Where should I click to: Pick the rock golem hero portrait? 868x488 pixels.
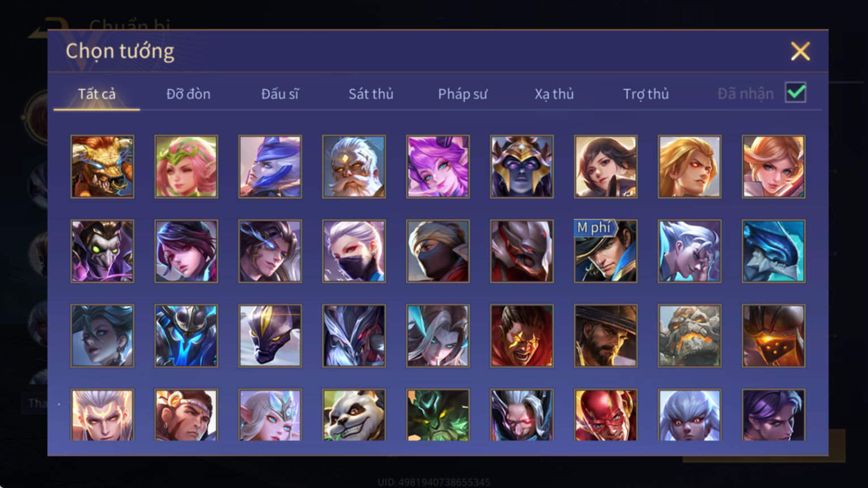[x=690, y=336]
